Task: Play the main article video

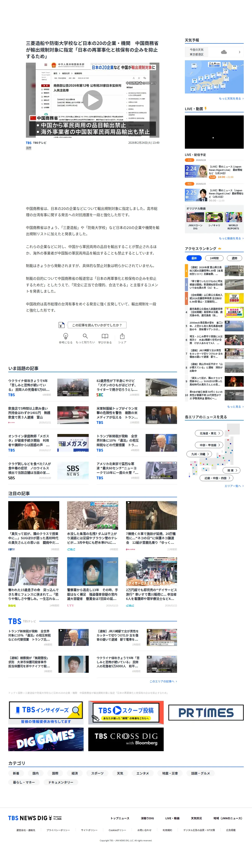Action: [x=93, y=100]
